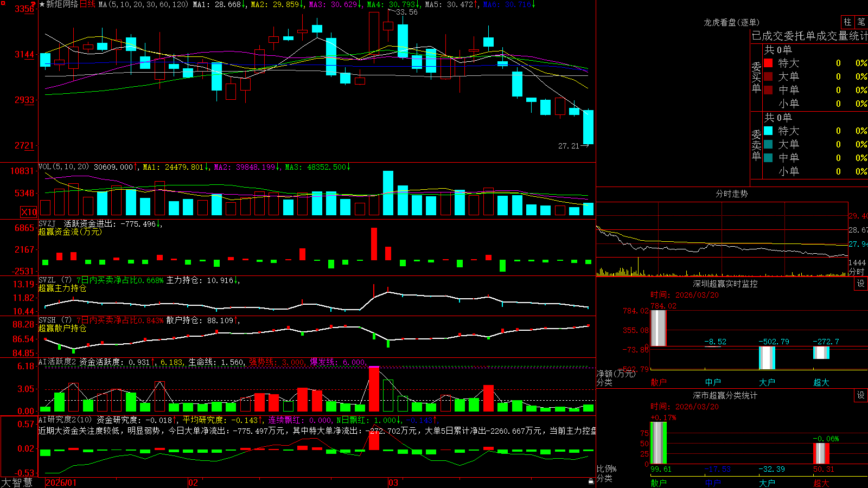Image resolution: width=868 pixels, height=488 pixels.
Task: Click the 大户 bar labeled -502.79
Action: (x=767, y=358)
